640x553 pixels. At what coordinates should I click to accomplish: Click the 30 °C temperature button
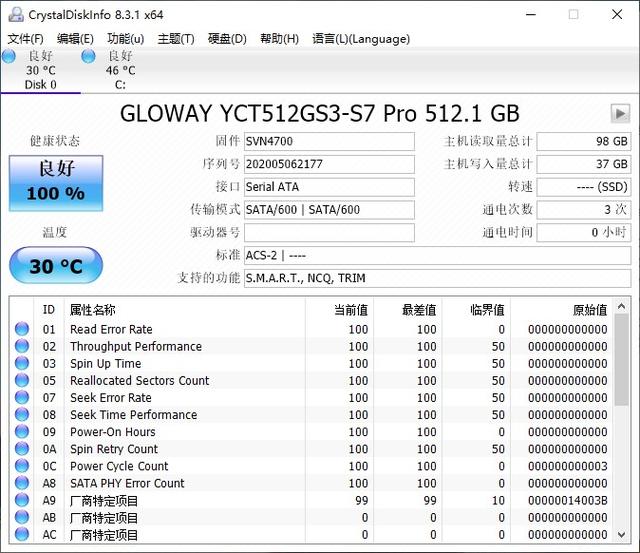click(x=56, y=266)
